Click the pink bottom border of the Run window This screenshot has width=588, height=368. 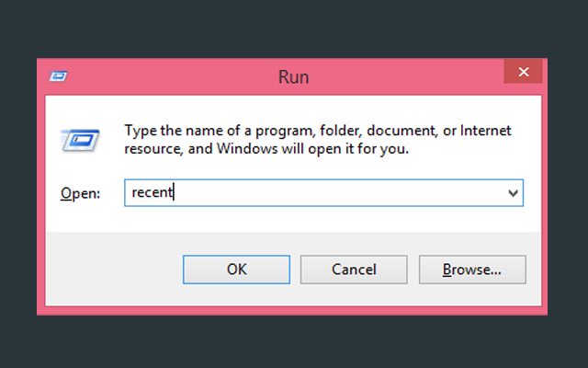coord(292,311)
